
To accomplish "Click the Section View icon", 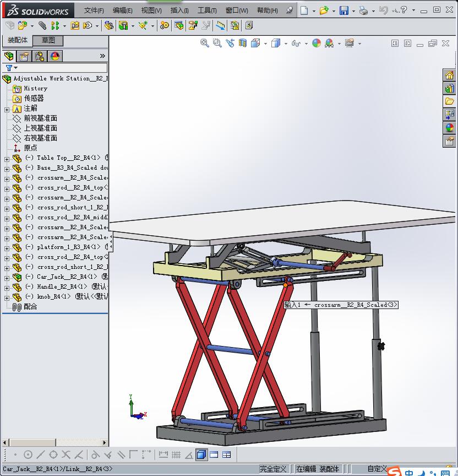I will pos(243,43).
